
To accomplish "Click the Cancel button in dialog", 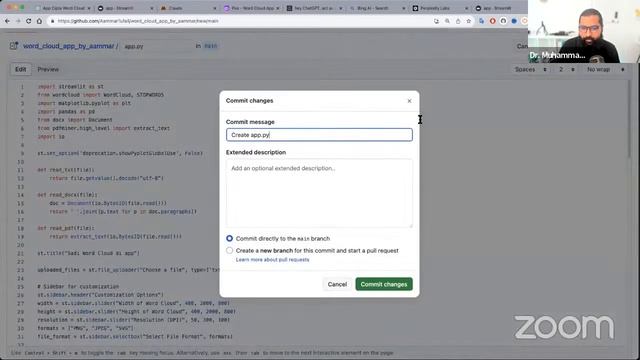I will [337, 284].
